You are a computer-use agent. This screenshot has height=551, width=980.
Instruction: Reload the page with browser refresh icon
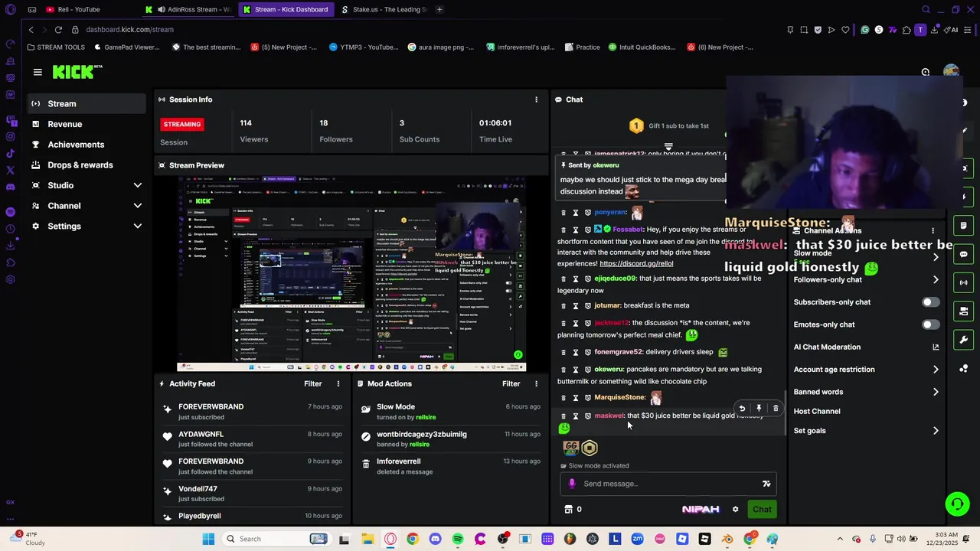(58, 30)
